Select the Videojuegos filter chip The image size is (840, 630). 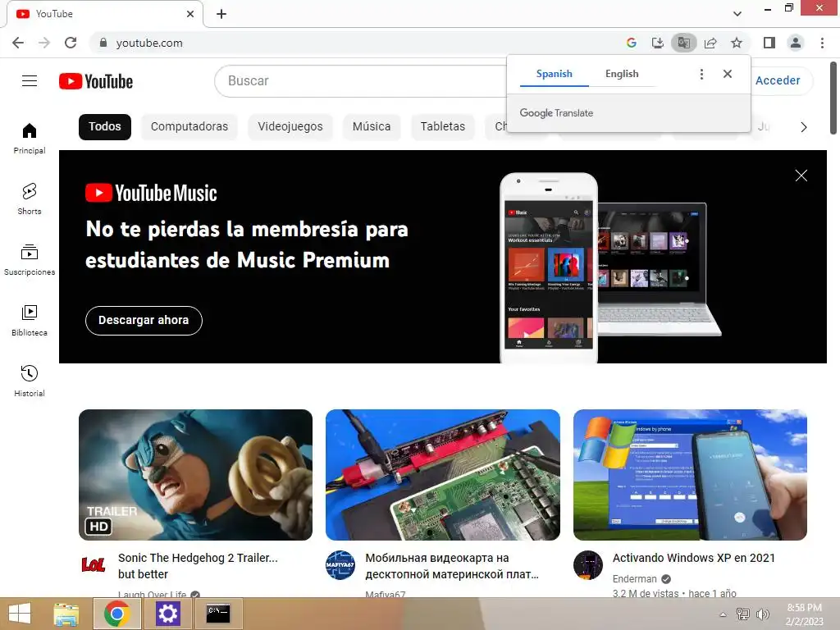click(290, 127)
